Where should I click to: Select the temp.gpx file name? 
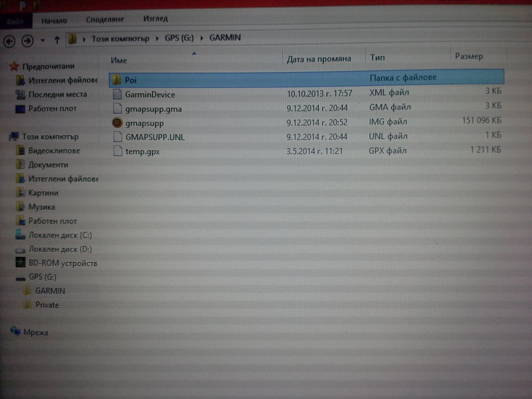(142, 152)
